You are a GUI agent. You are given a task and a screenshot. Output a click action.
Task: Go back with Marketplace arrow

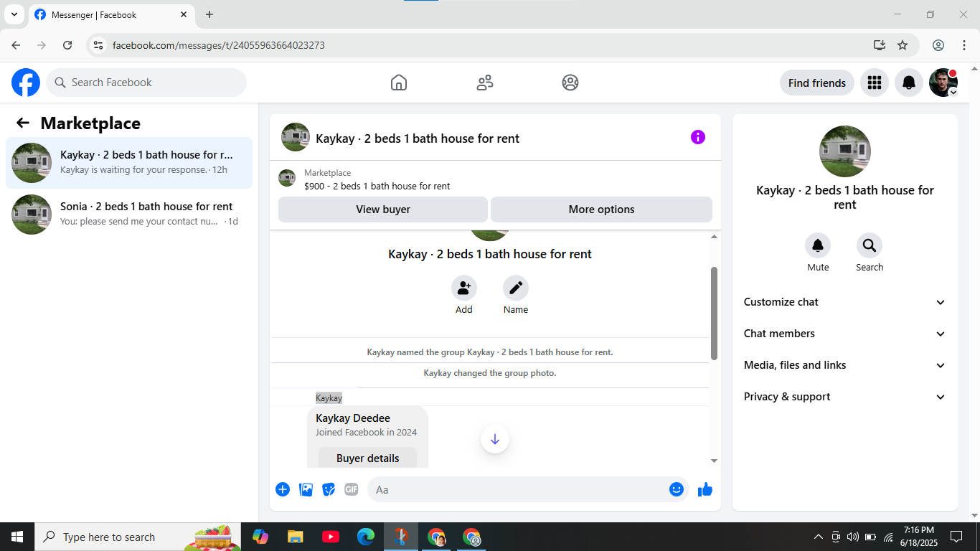[x=23, y=123]
